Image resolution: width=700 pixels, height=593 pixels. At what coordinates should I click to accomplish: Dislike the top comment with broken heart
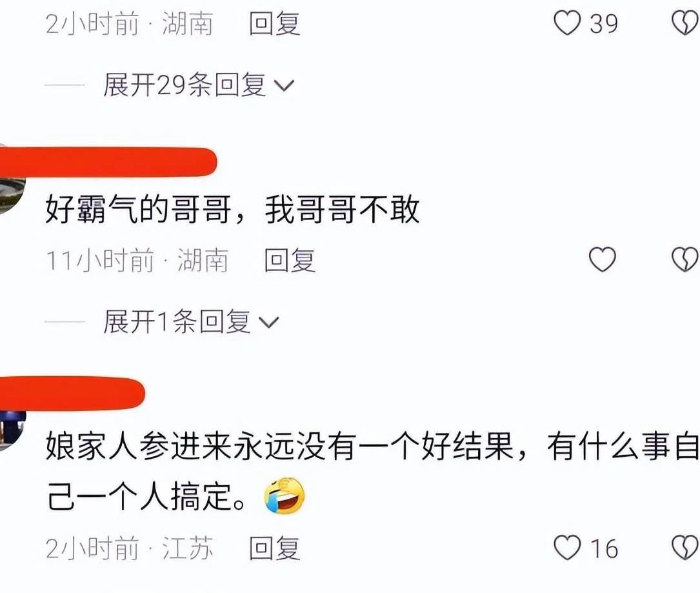point(686,23)
